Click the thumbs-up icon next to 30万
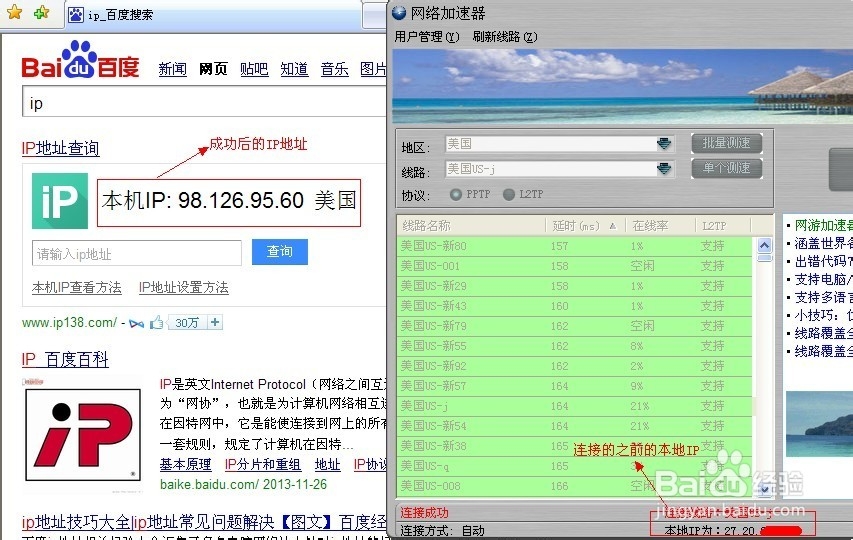 click(157, 322)
